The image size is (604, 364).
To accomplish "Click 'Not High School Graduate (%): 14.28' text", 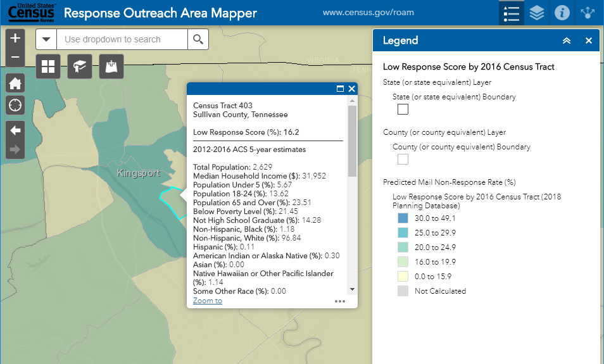I will [x=257, y=220].
